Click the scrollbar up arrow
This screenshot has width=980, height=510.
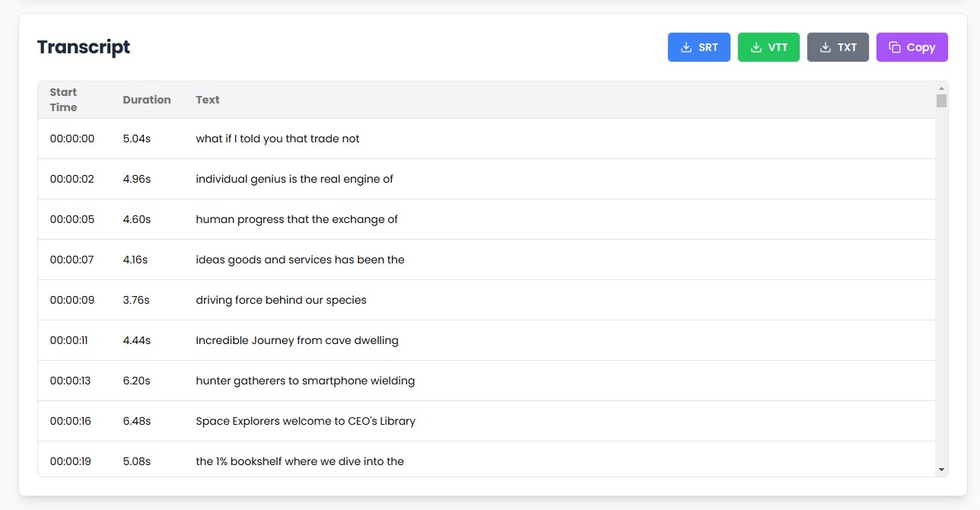[x=942, y=88]
